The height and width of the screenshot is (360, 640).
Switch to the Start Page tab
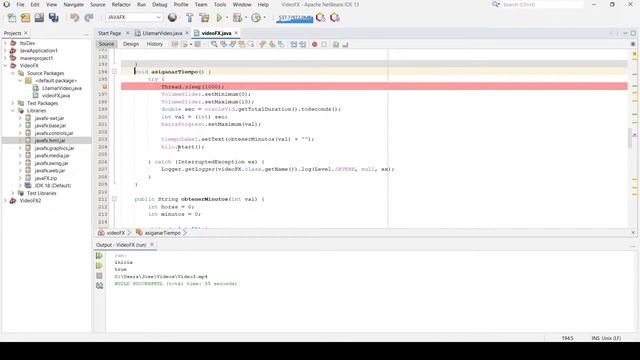click(109, 33)
